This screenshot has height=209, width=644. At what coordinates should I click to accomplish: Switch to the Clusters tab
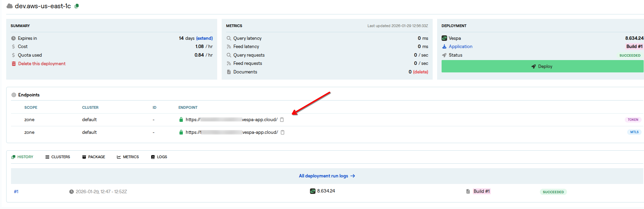[x=58, y=157]
